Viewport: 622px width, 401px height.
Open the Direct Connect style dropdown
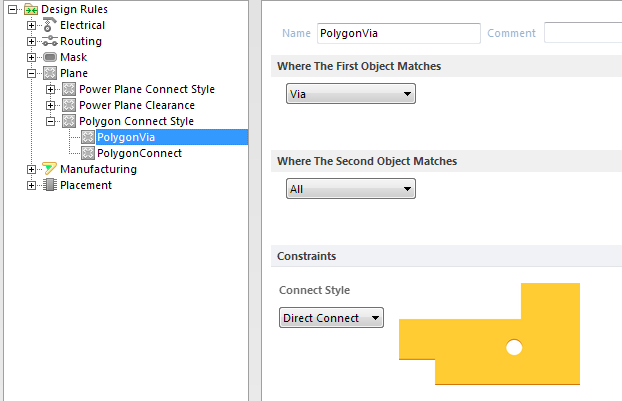pos(331,318)
